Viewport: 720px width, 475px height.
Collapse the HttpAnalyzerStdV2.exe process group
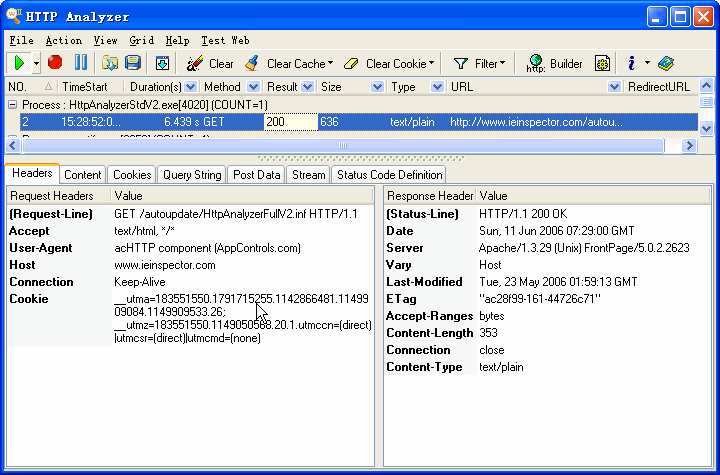point(12,105)
